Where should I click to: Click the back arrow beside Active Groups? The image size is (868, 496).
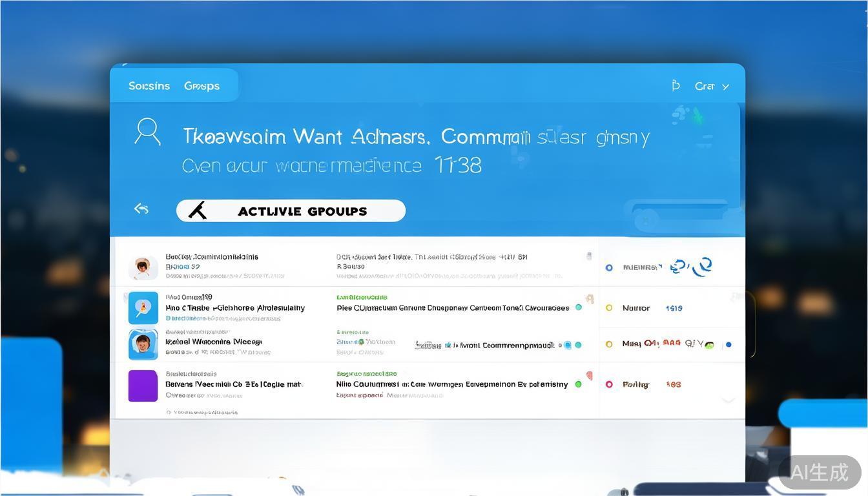[141, 209]
